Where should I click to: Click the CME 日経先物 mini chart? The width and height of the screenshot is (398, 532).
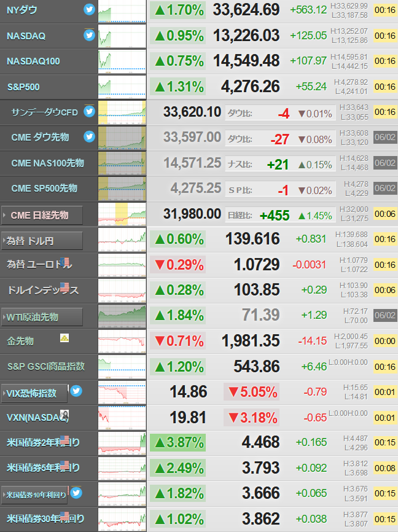pyautogui.click(x=122, y=214)
